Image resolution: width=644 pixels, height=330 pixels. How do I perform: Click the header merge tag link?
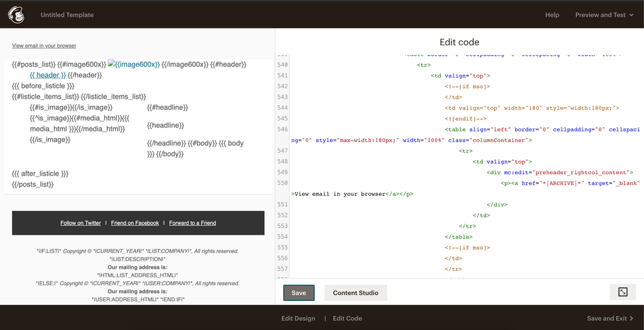tap(47, 75)
